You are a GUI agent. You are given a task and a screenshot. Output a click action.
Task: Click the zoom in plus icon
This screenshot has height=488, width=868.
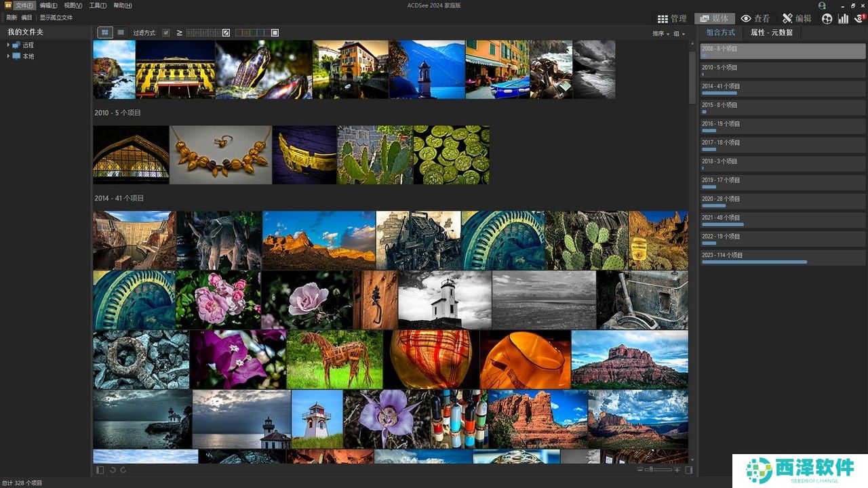point(677,470)
